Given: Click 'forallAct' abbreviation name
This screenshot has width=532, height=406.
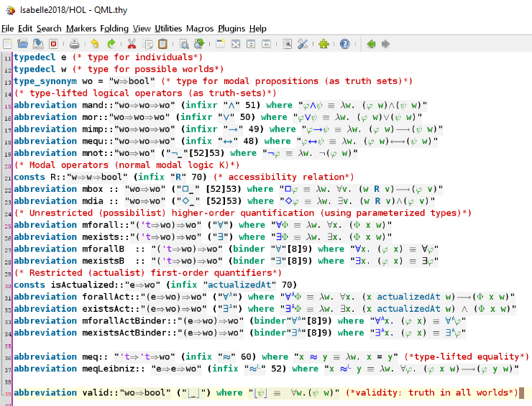Looking at the screenshot, I should (106, 297).
